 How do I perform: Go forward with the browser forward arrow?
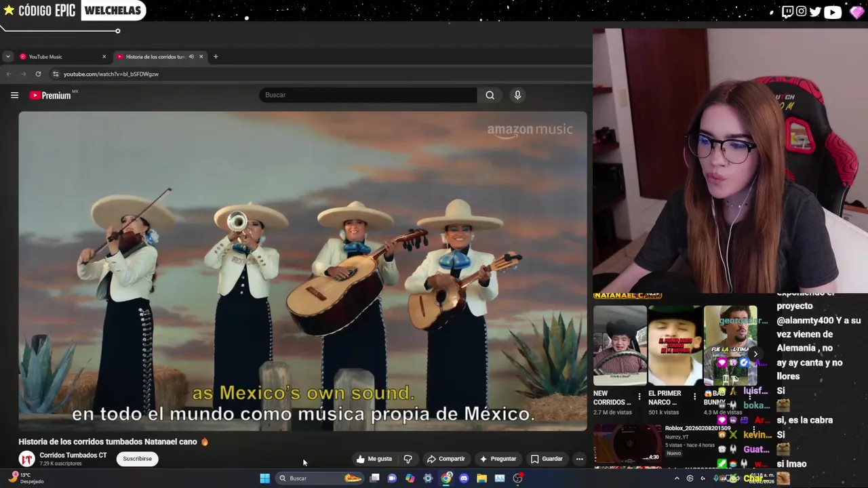pyautogui.click(x=23, y=74)
